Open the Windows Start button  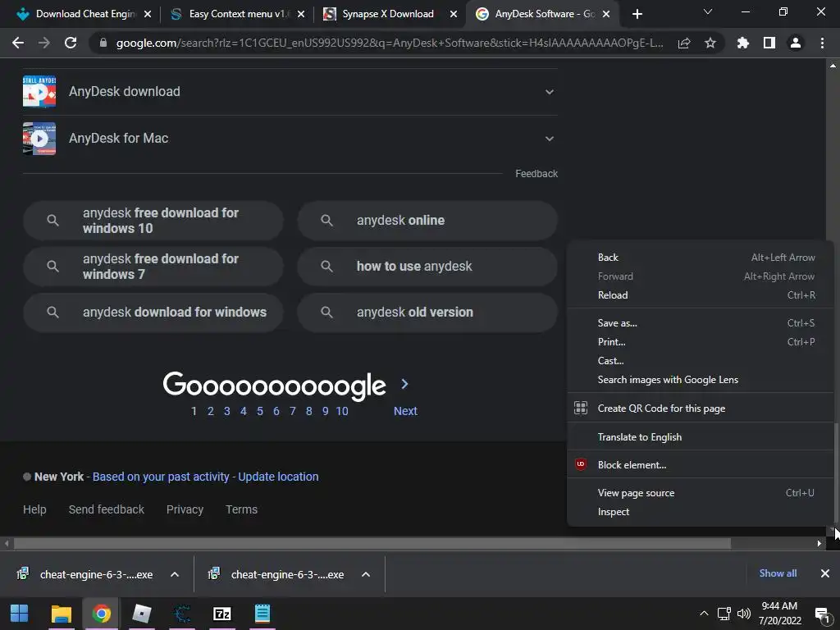coord(20,614)
